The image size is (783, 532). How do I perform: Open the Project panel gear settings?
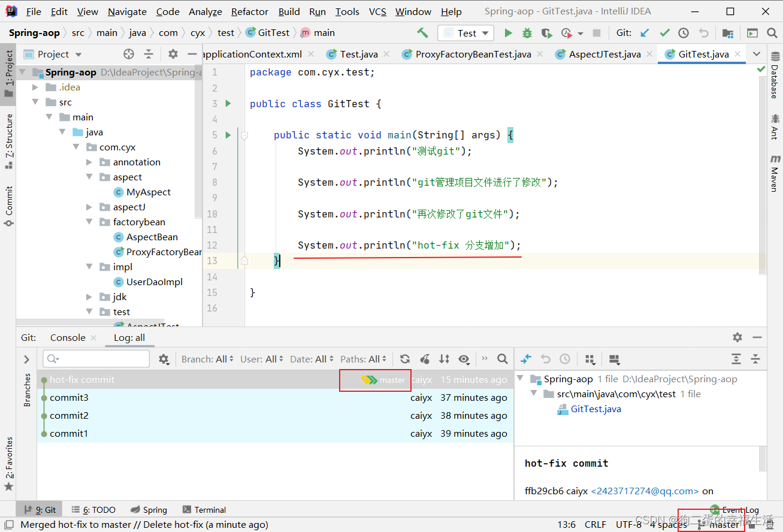(x=173, y=54)
